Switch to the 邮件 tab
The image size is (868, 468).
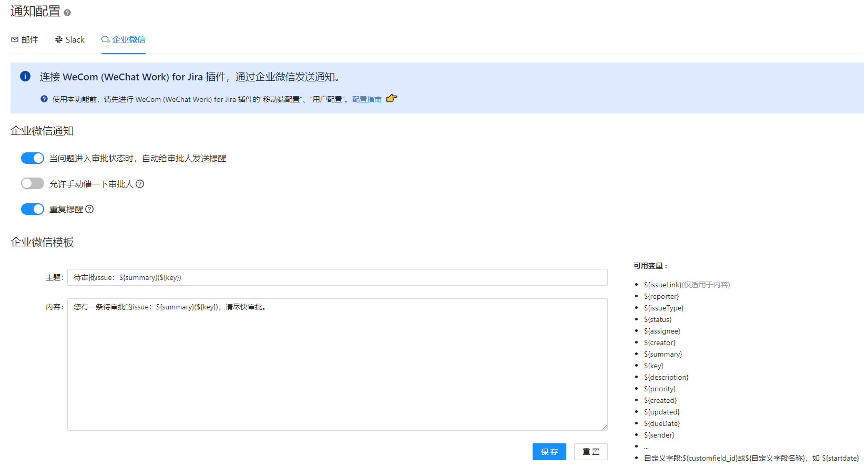click(x=25, y=39)
